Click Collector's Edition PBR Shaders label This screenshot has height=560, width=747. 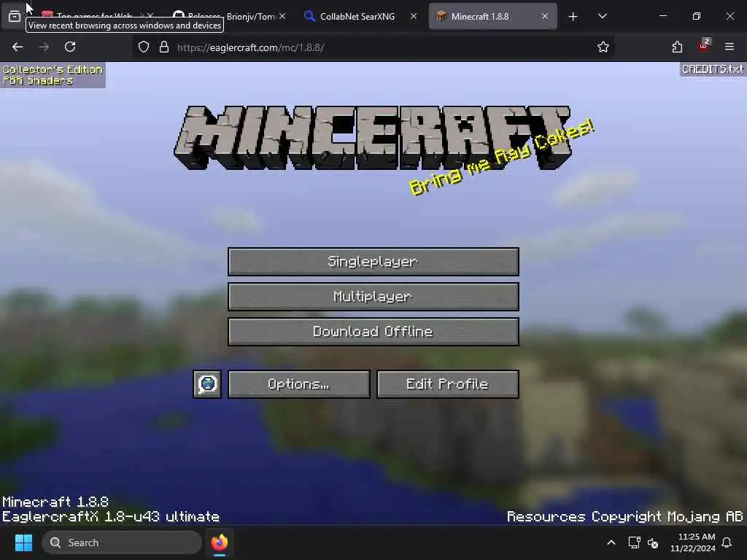coord(53,75)
